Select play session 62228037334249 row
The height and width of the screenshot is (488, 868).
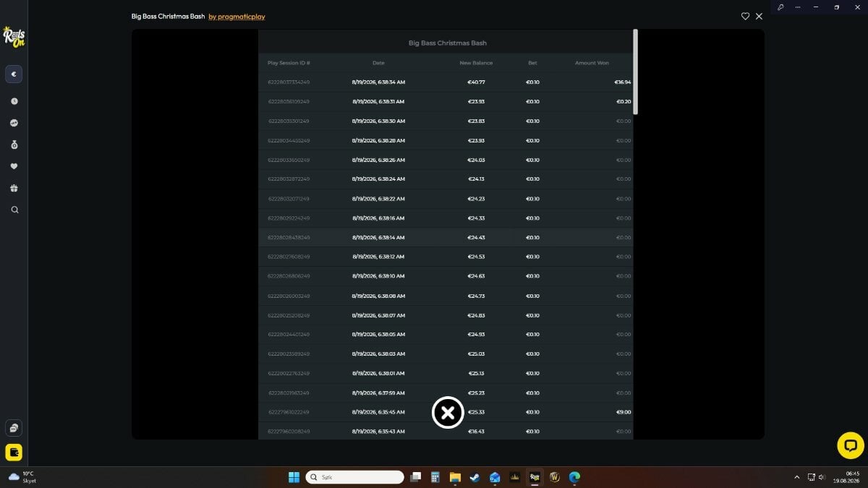pos(446,82)
